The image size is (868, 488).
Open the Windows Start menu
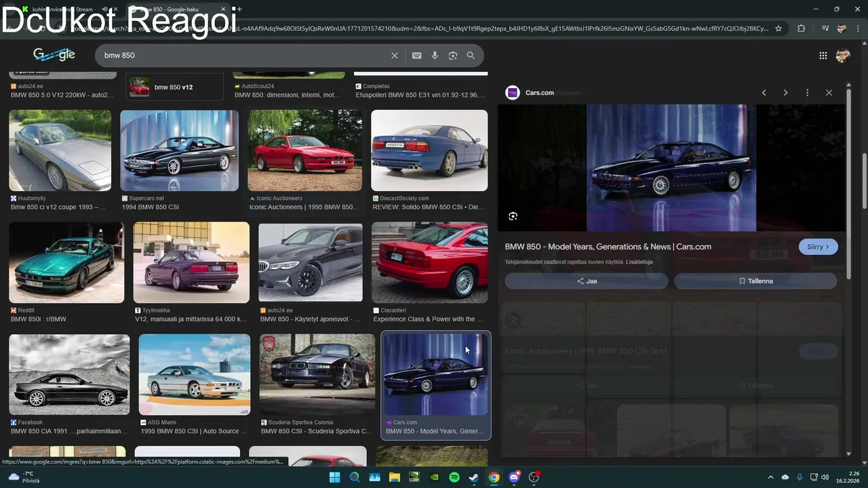(334, 477)
